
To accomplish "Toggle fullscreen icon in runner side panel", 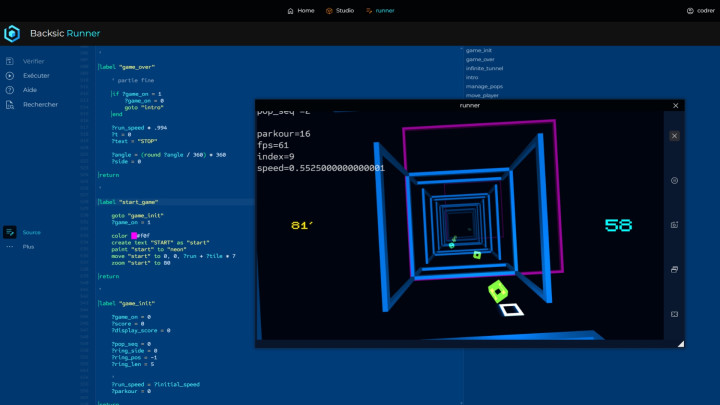I will tap(675, 314).
